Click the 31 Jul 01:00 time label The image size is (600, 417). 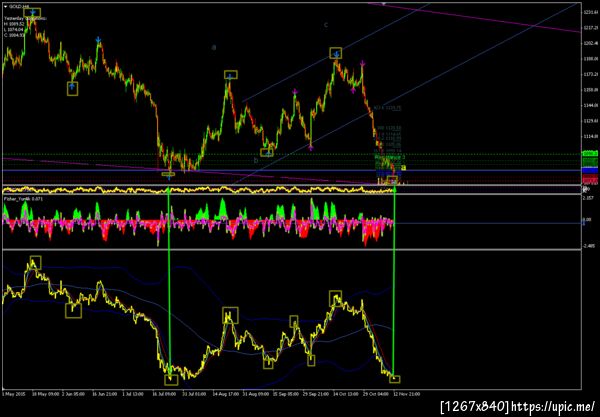pos(194,394)
